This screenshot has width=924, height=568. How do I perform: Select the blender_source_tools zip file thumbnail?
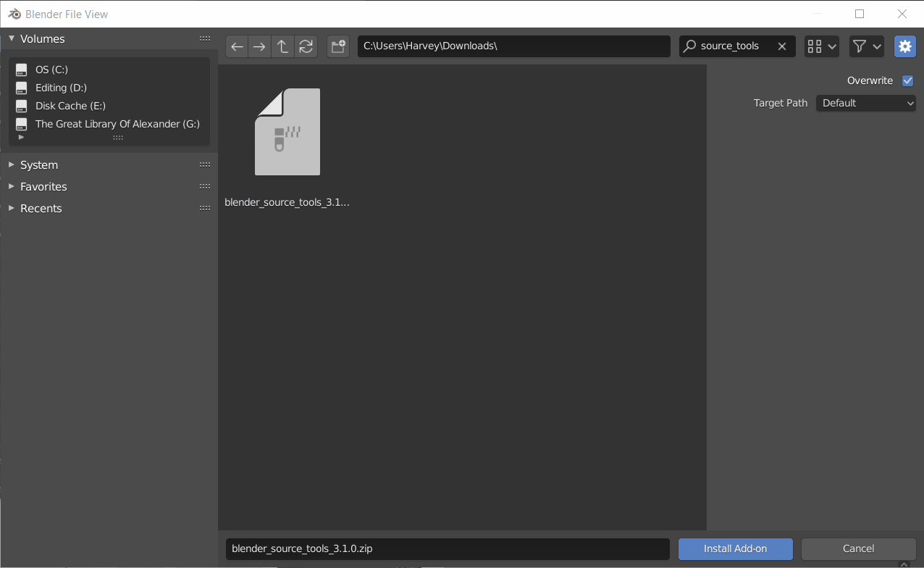287,132
